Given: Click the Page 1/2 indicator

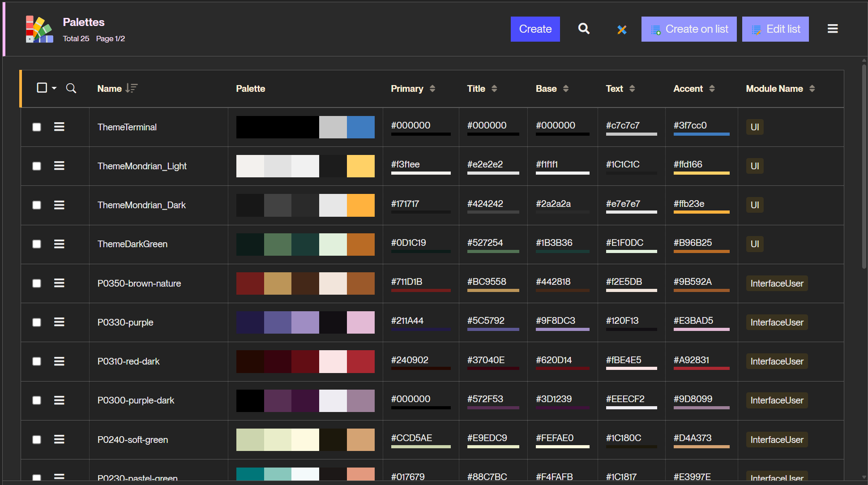Looking at the screenshot, I should (x=111, y=39).
